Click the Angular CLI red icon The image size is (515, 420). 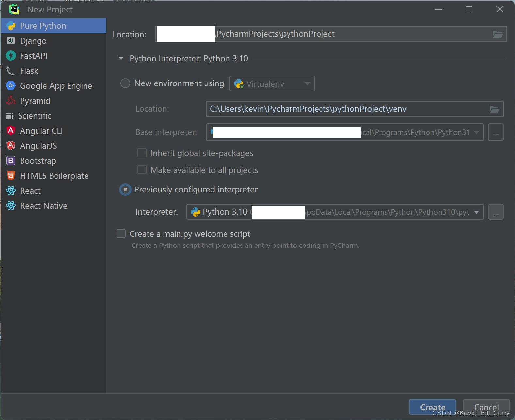pos(11,130)
